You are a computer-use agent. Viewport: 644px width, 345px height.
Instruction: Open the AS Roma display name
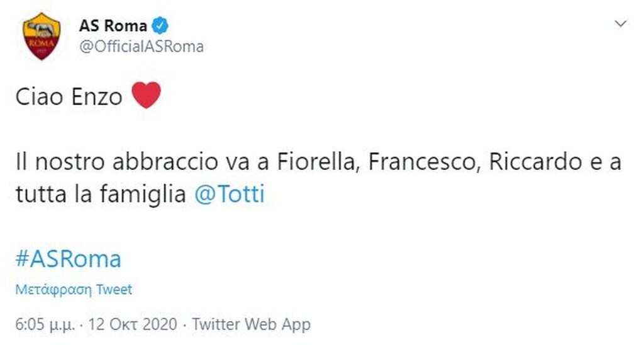[x=113, y=26]
